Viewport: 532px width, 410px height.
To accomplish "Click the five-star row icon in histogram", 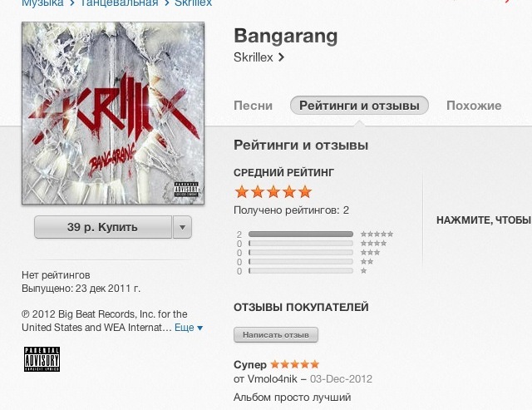I will tap(377, 234).
